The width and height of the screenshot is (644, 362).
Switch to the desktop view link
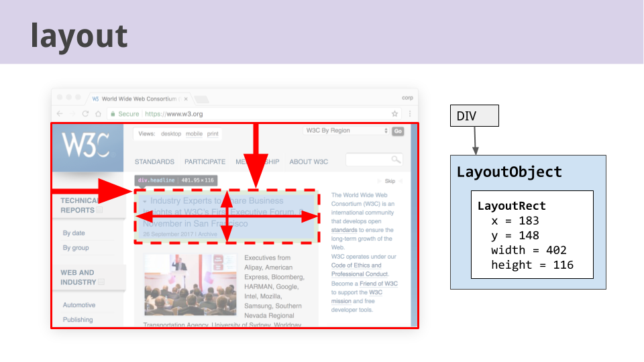(171, 134)
